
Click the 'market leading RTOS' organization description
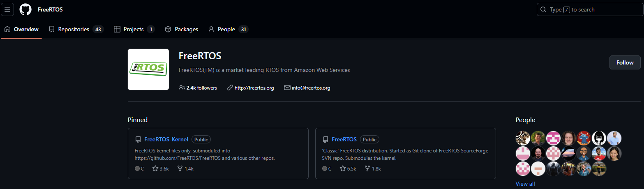(x=264, y=70)
